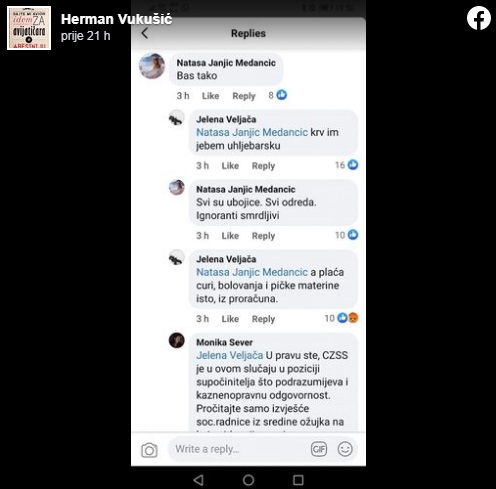Open the GIF picker icon
The width and height of the screenshot is (496, 489).
319,449
